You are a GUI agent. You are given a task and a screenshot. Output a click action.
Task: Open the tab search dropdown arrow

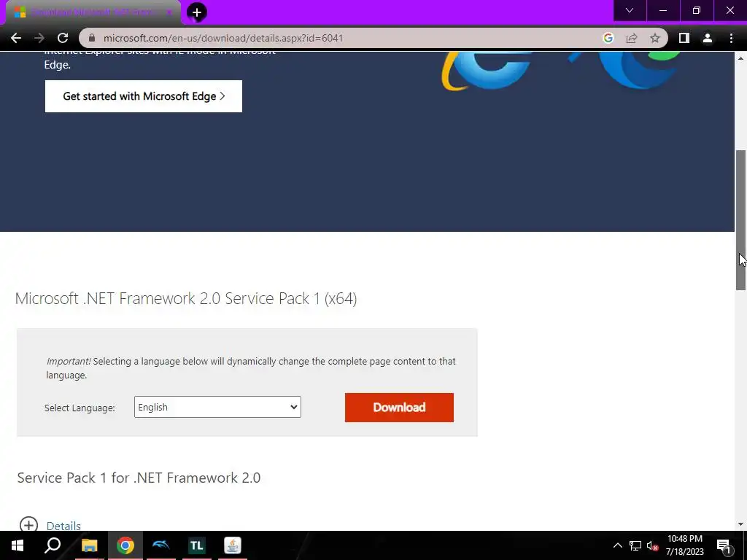[x=630, y=10]
